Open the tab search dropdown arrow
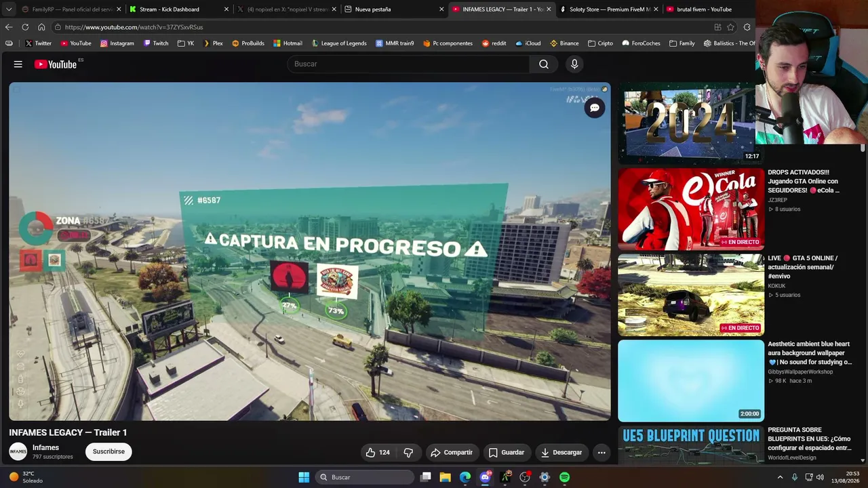 click(9, 9)
